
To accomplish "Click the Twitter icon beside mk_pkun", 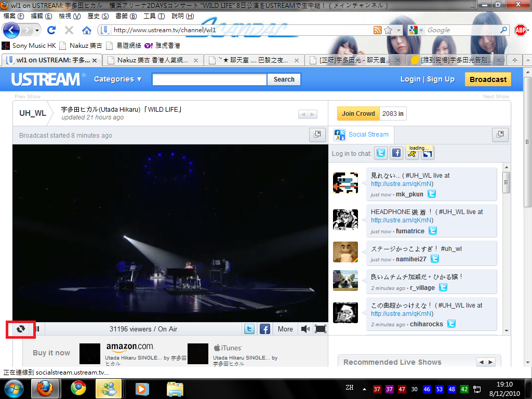I will [432, 194].
